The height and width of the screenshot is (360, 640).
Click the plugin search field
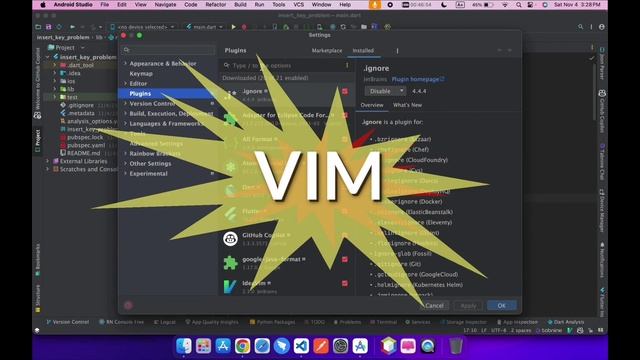pos(286,65)
